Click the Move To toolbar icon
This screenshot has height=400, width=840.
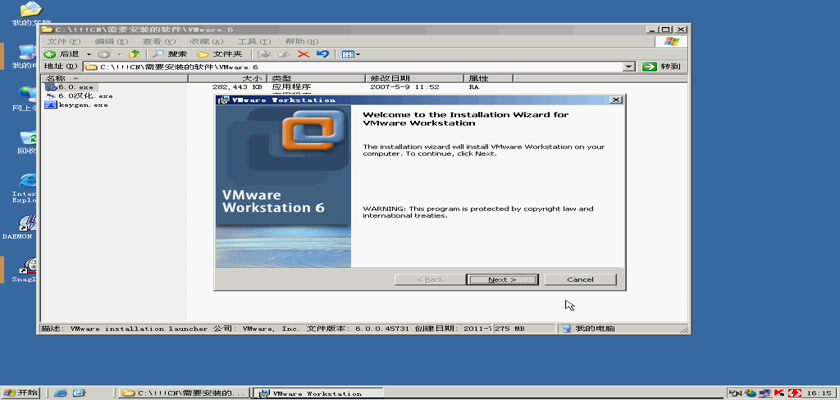pyautogui.click(x=263, y=54)
